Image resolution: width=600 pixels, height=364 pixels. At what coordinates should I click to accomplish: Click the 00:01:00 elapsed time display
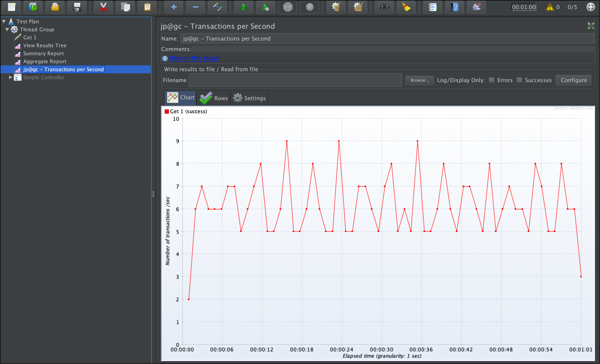click(524, 7)
